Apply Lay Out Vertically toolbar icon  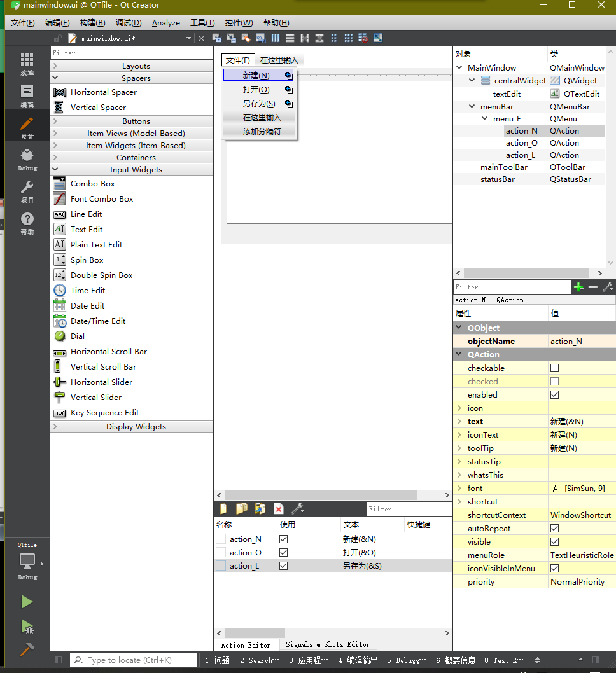coord(290,38)
